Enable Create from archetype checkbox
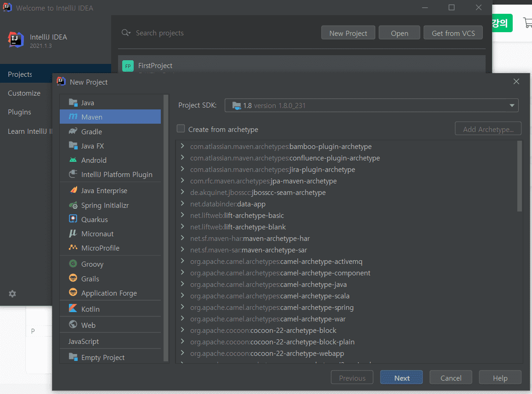 pyautogui.click(x=181, y=129)
